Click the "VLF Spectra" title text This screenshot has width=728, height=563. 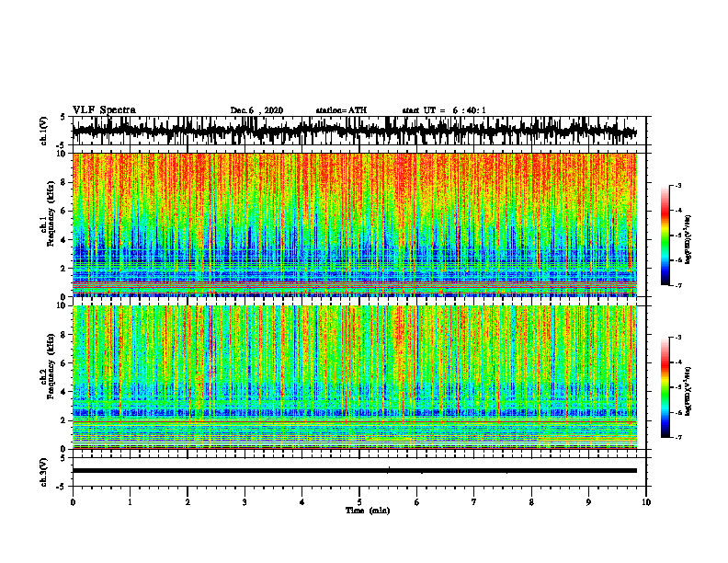104,110
